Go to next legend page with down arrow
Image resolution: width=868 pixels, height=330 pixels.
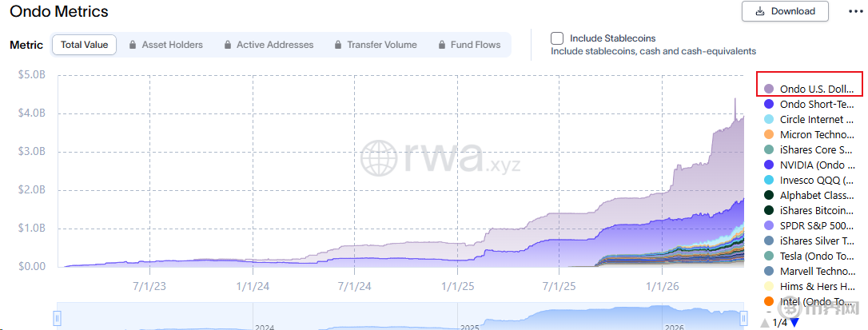tap(795, 323)
